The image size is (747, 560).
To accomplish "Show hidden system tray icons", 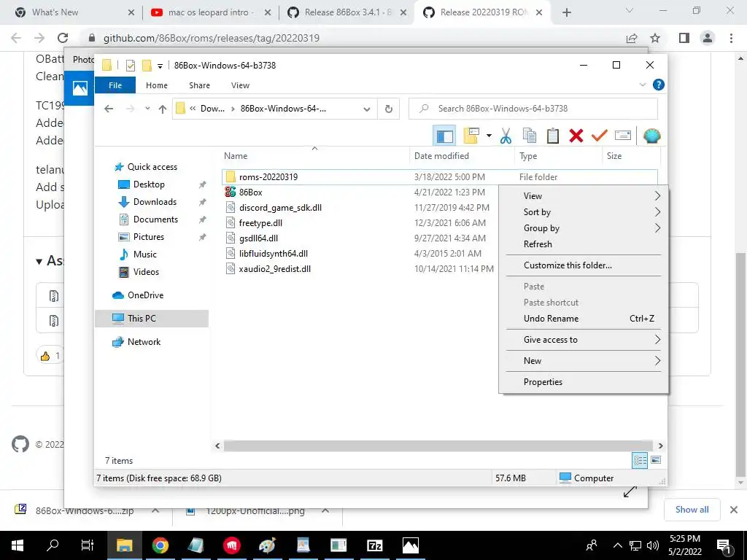I will click(x=617, y=545).
